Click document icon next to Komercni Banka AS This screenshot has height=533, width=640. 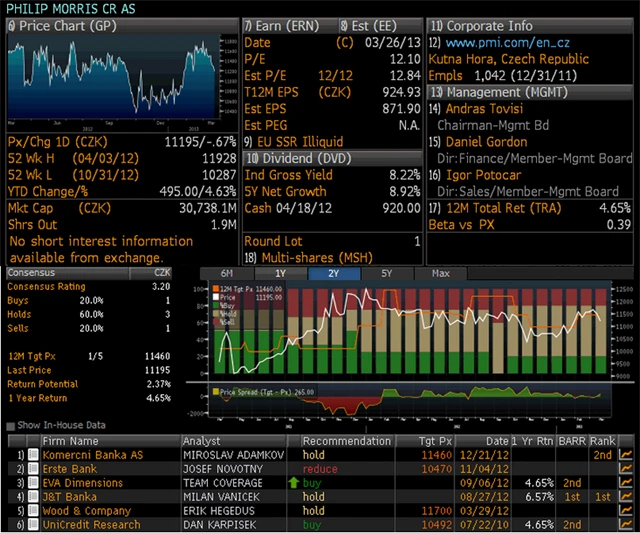click(33, 455)
